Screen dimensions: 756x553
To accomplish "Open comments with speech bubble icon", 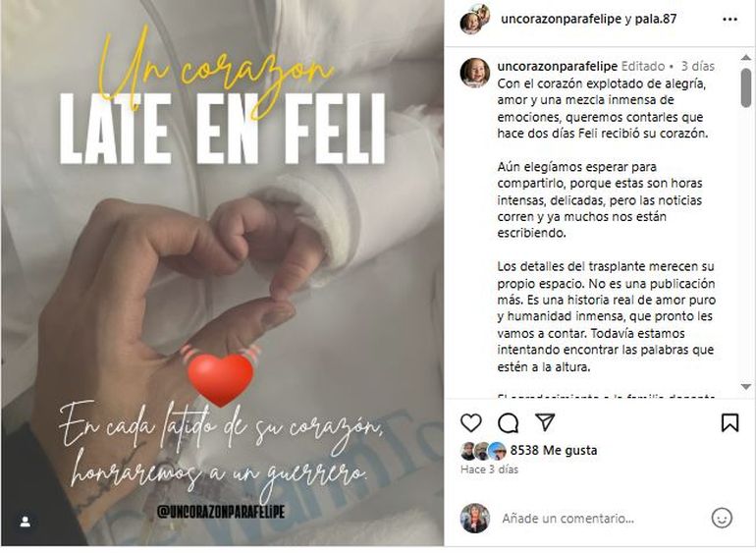I will click(x=508, y=423).
